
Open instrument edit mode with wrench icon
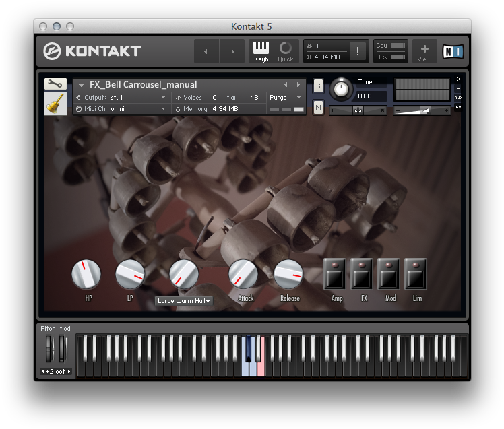55,84
